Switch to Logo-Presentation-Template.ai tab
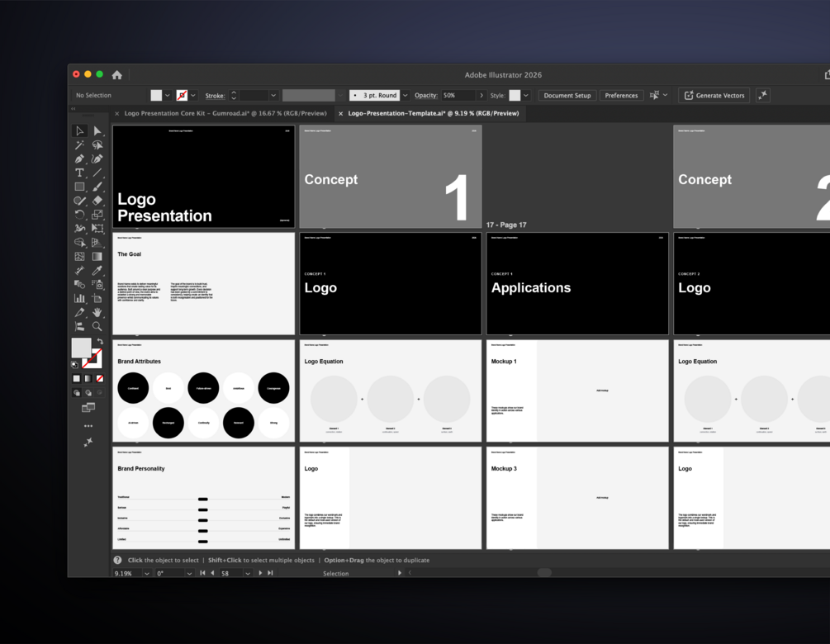The image size is (830, 644). click(433, 113)
